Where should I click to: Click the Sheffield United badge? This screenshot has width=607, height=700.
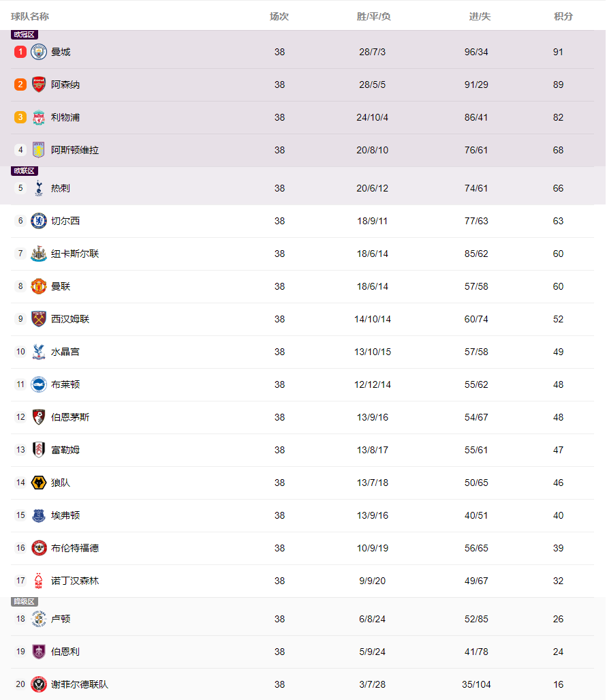39,684
